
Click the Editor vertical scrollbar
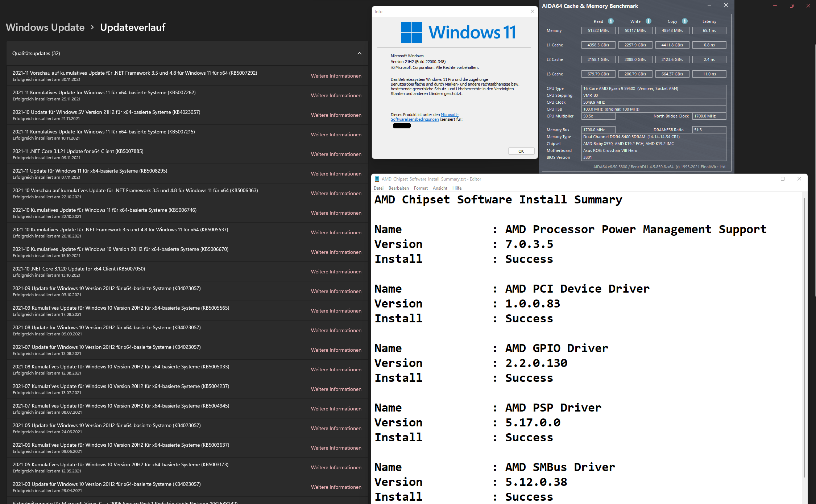tap(804, 337)
